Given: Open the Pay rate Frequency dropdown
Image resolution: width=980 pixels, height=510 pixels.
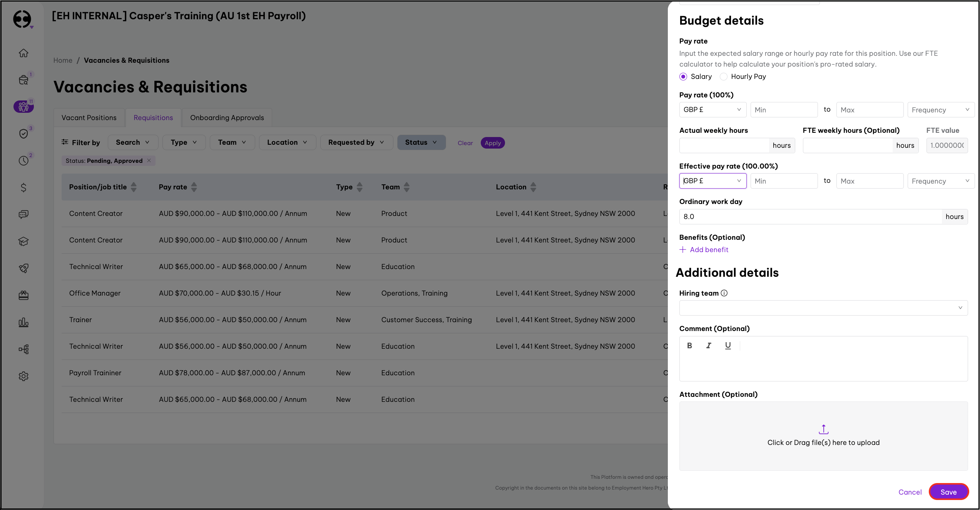Looking at the screenshot, I should [x=940, y=110].
